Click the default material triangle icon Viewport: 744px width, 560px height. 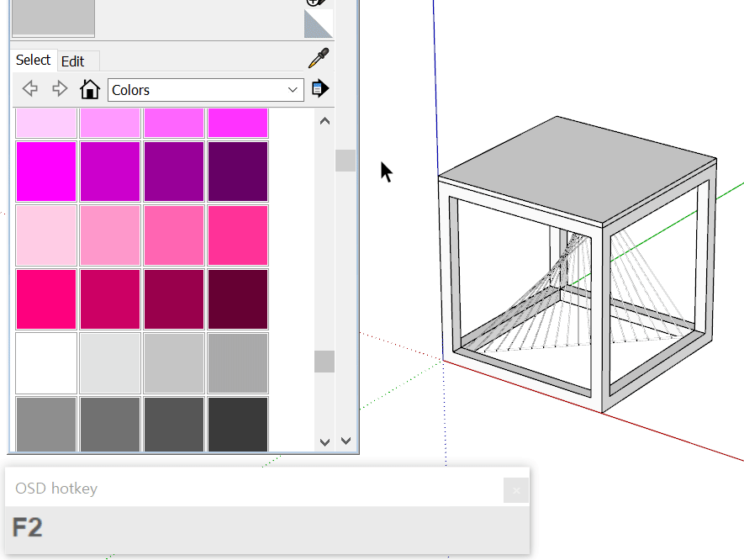pos(318,24)
